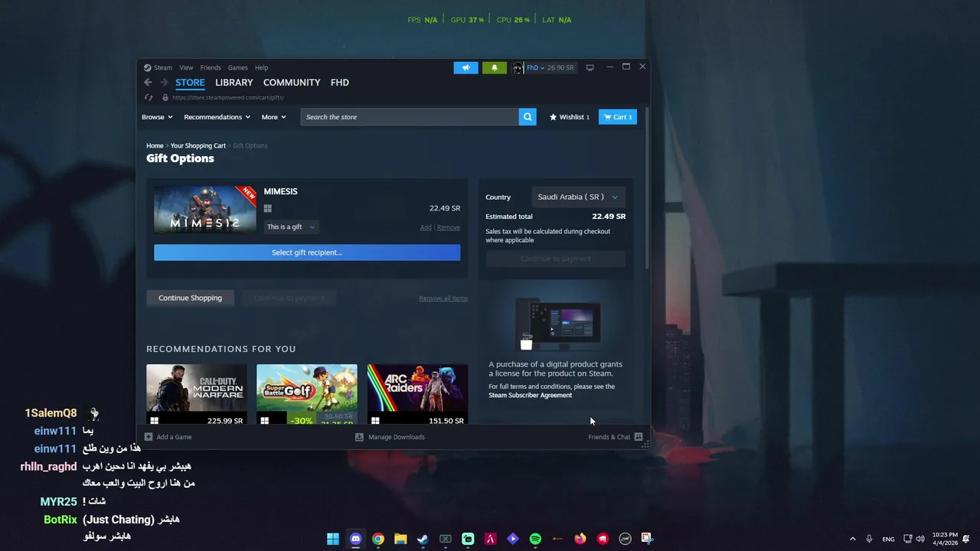Click the Windows platform icon under MIMESIS
This screenshot has height=551, width=980.
[268, 208]
